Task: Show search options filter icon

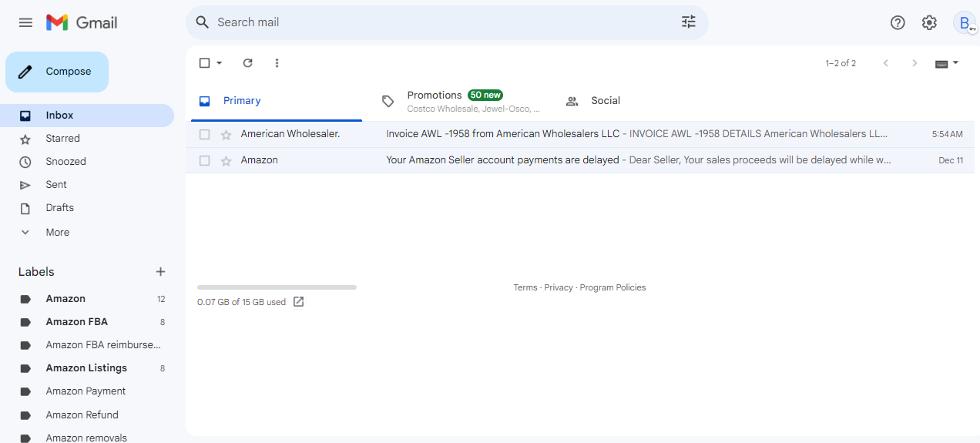Action: (689, 22)
